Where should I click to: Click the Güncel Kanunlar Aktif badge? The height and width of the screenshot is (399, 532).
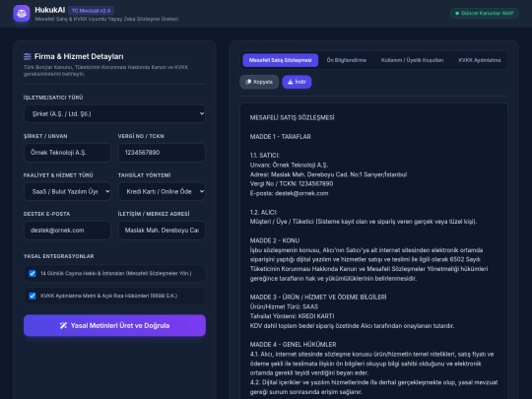(484, 13)
